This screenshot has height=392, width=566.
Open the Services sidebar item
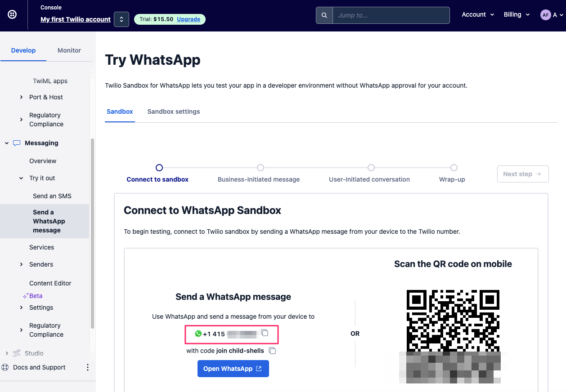click(x=41, y=247)
